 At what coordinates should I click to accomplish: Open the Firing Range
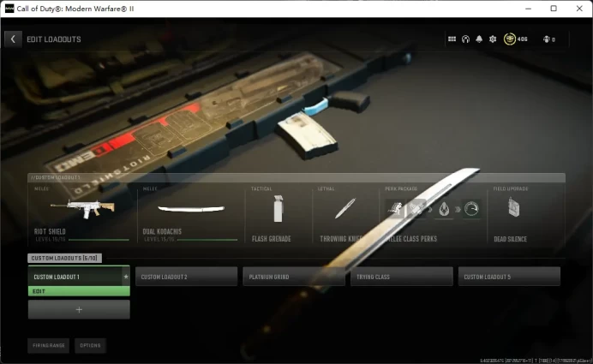[x=48, y=345]
